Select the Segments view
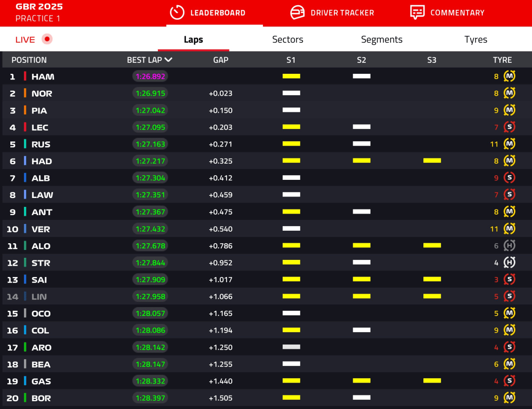Image resolution: width=532 pixels, height=409 pixels. 381,39
